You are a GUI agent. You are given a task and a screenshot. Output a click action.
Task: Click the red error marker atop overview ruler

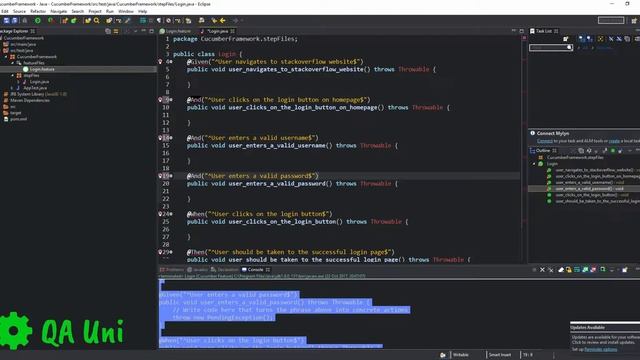click(524, 38)
